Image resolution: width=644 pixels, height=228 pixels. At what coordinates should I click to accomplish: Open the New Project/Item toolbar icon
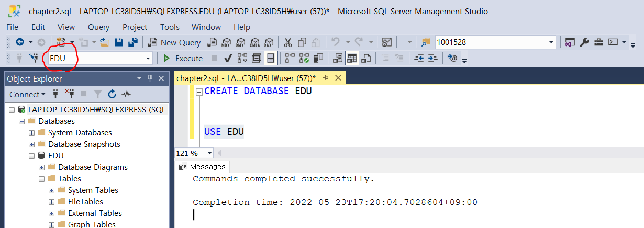[x=60, y=42]
